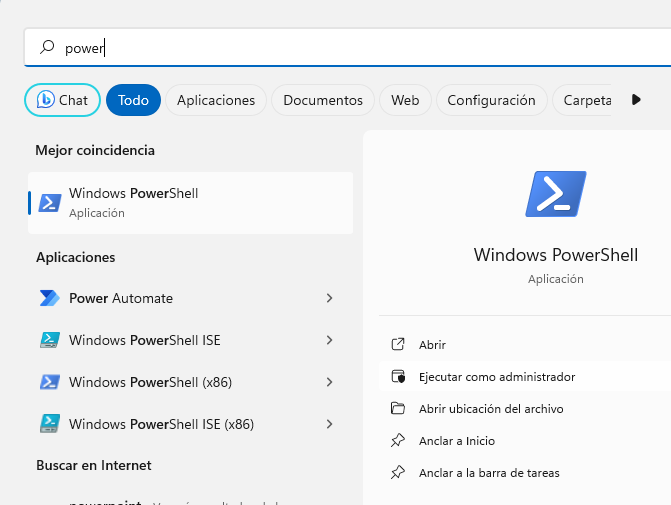Screen dimensions: 671x505
Task: Click the Windows PowerShell ISE icon
Action: (50, 340)
